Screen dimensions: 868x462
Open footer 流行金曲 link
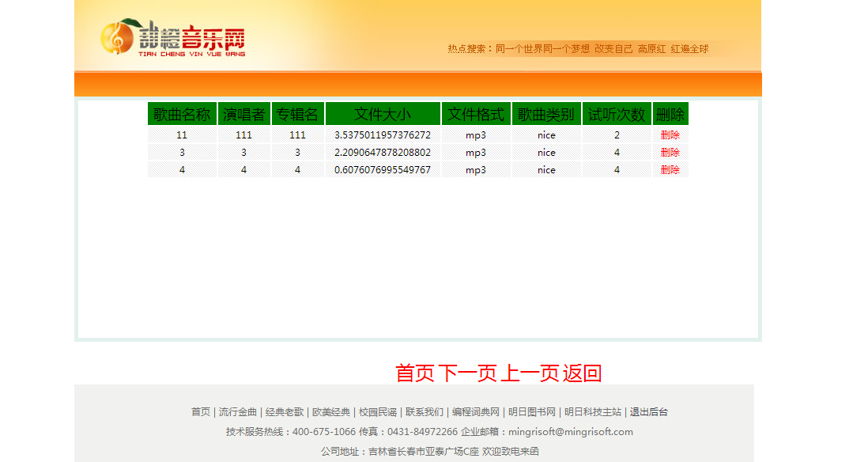point(237,411)
